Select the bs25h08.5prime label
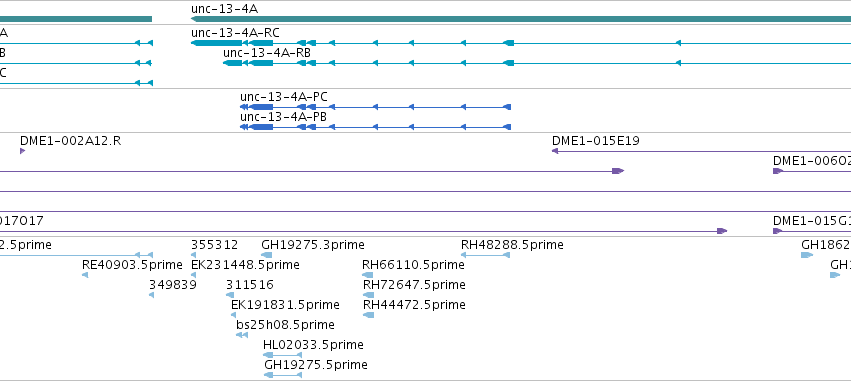The image size is (851, 381). [285, 325]
